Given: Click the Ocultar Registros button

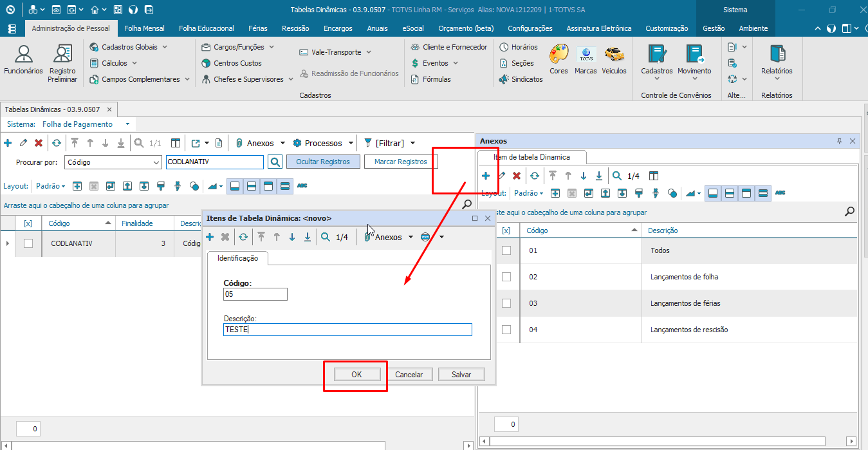Looking at the screenshot, I should tap(323, 162).
